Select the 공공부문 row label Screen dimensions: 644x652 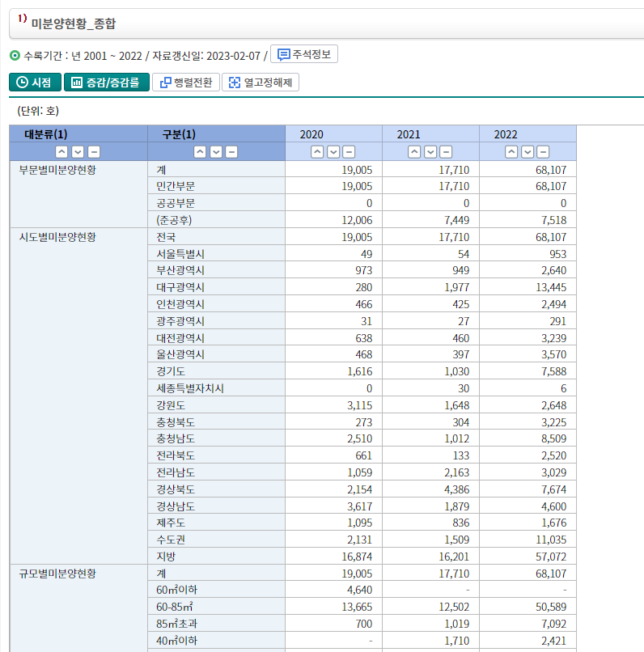pyautogui.click(x=176, y=203)
